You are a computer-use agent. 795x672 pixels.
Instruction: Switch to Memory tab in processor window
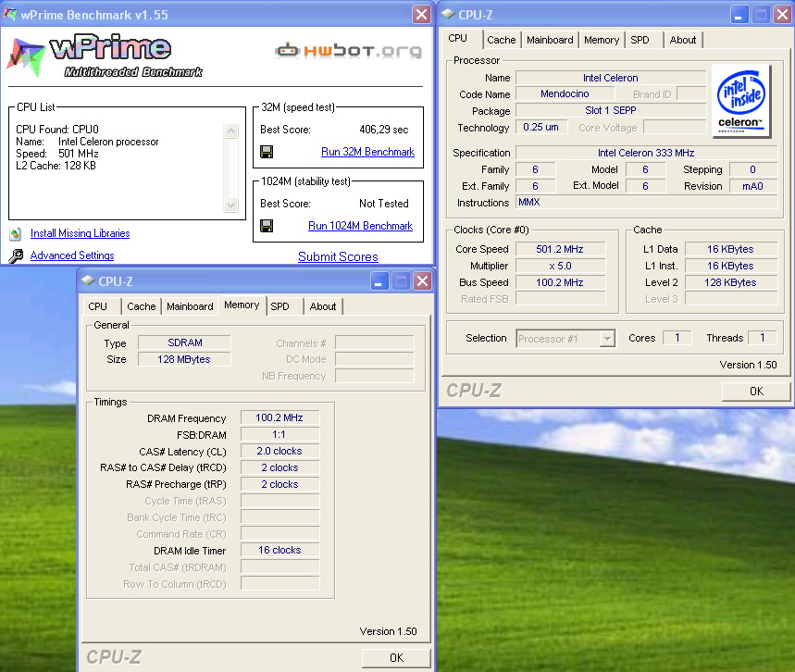tap(602, 40)
